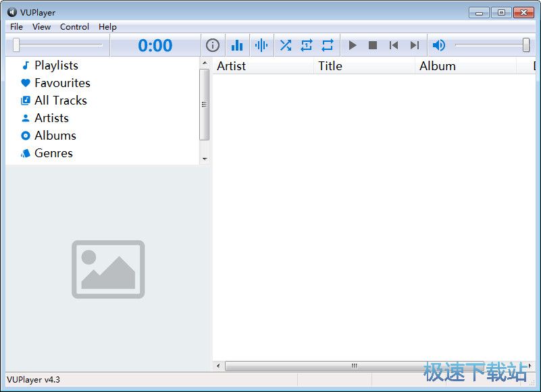541x392 pixels.
Task: Open the File menu
Action: (x=16, y=27)
